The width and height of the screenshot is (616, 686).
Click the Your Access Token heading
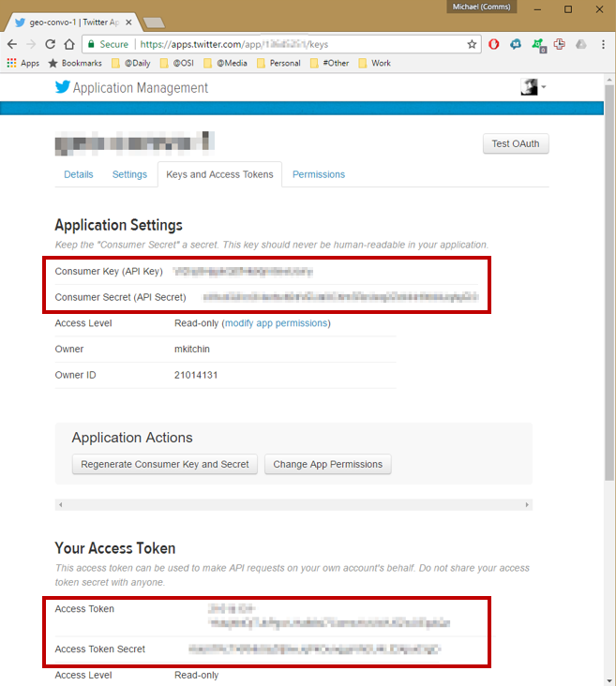(x=115, y=548)
